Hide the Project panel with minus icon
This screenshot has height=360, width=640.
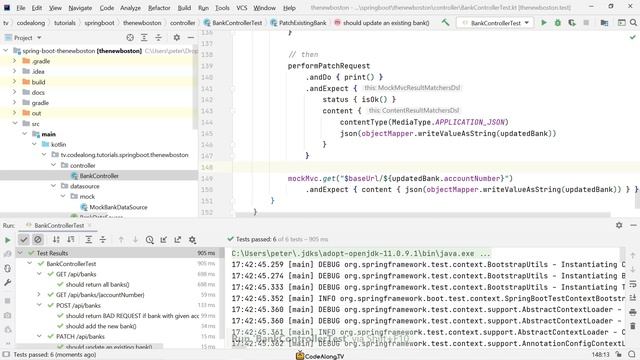(191, 38)
